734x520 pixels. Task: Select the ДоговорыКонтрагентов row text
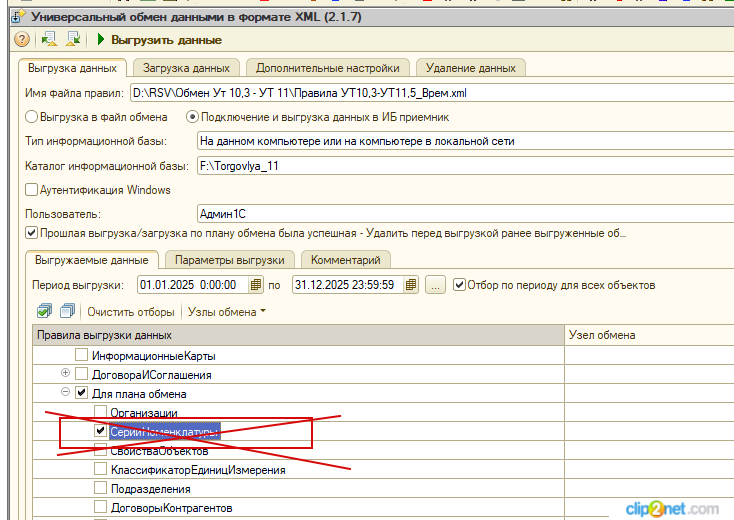tap(171, 508)
